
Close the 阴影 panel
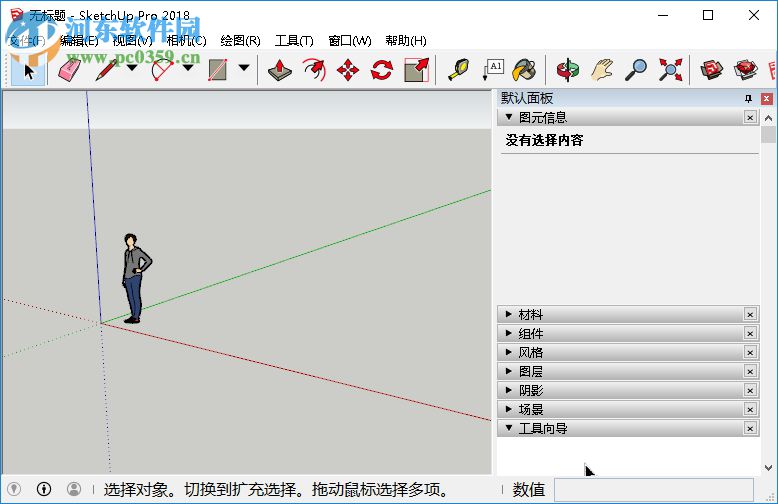(x=750, y=390)
